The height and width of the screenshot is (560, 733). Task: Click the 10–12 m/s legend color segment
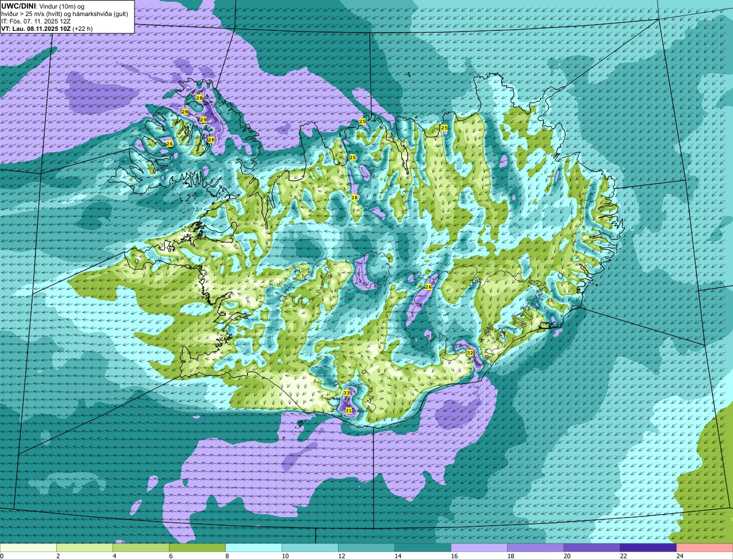[310, 547]
